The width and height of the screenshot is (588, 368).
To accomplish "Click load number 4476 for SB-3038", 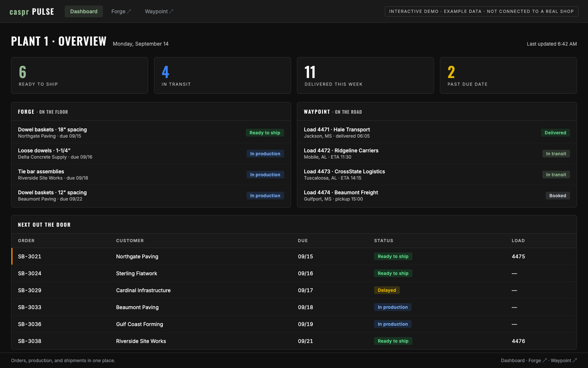I will pos(518,341).
